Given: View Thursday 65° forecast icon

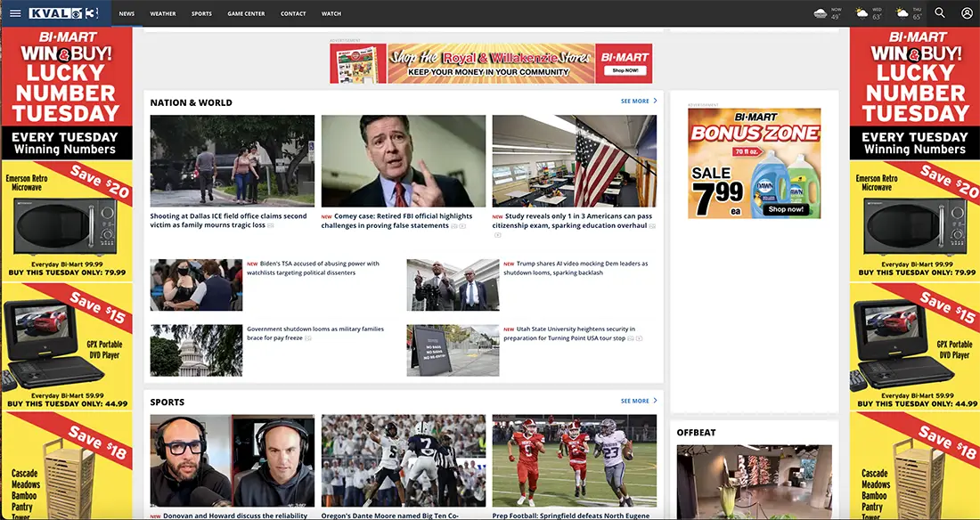Looking at the screenshot, I should pos(902,13).
